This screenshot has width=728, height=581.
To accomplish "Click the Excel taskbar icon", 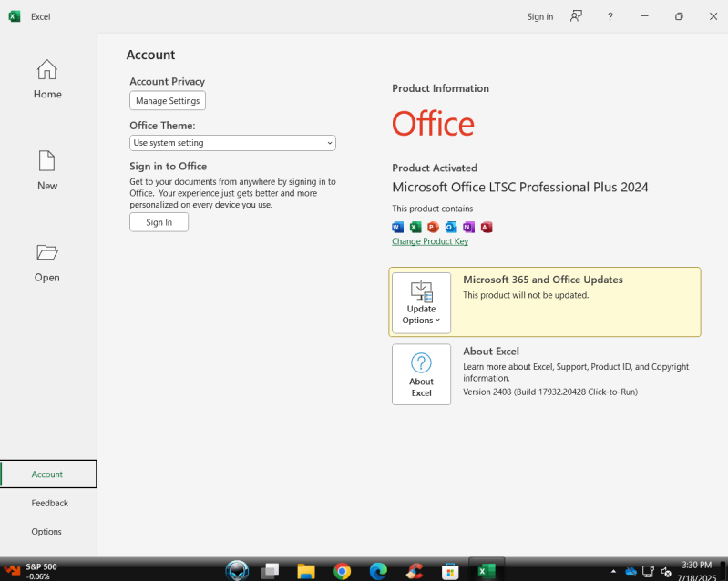I will pyautogui.click(x=487, y=571).
